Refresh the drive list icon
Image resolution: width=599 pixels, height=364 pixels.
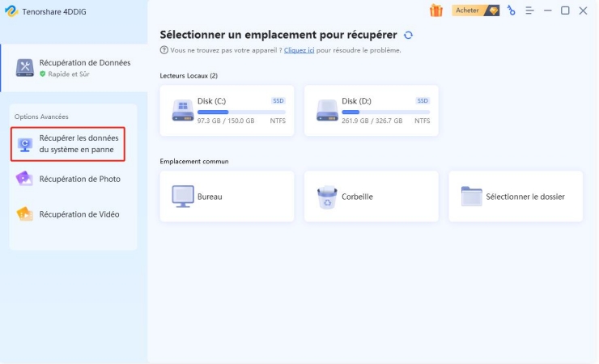[409, 35]
